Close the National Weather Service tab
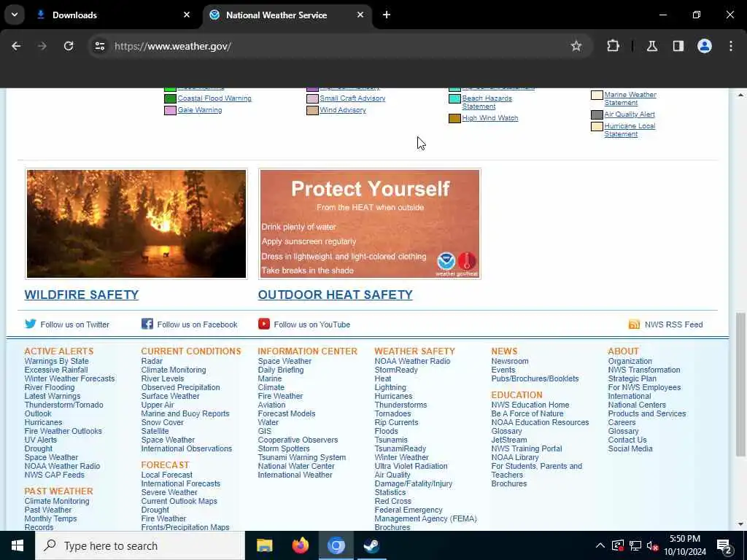Screen dimensions: 747x560 [360, 15]
